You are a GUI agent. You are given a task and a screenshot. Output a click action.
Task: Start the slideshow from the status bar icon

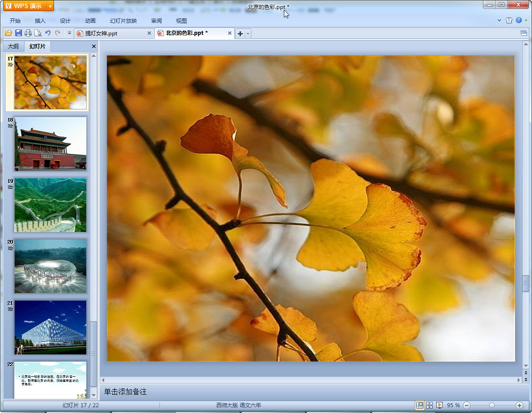pyautogui.click(x=439, y=405)
